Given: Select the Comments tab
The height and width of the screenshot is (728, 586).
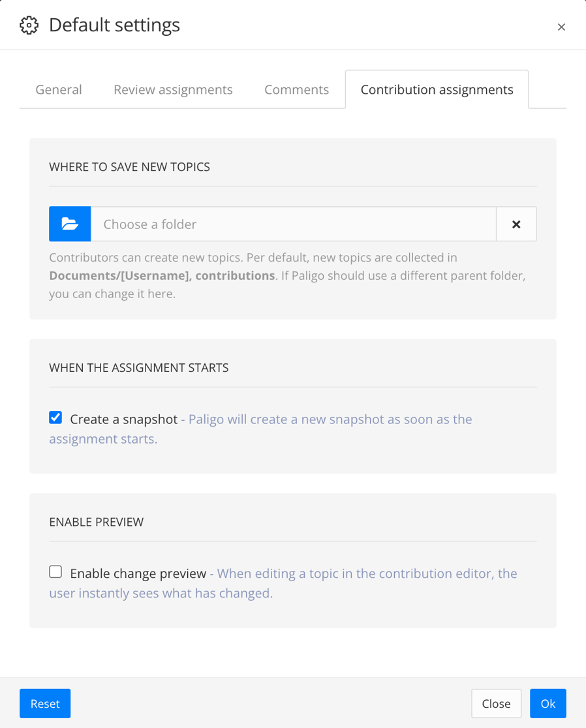Looking at the screenshot, I should click(x=297, y=89).
